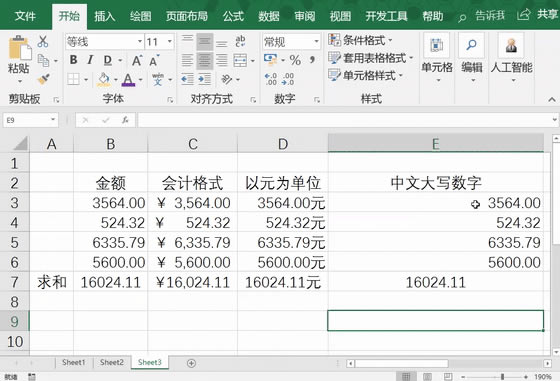The height and width of the screenshot is (381, 560).
Task: Open 套用表格格式 table format menu
Action: point(371,57)
